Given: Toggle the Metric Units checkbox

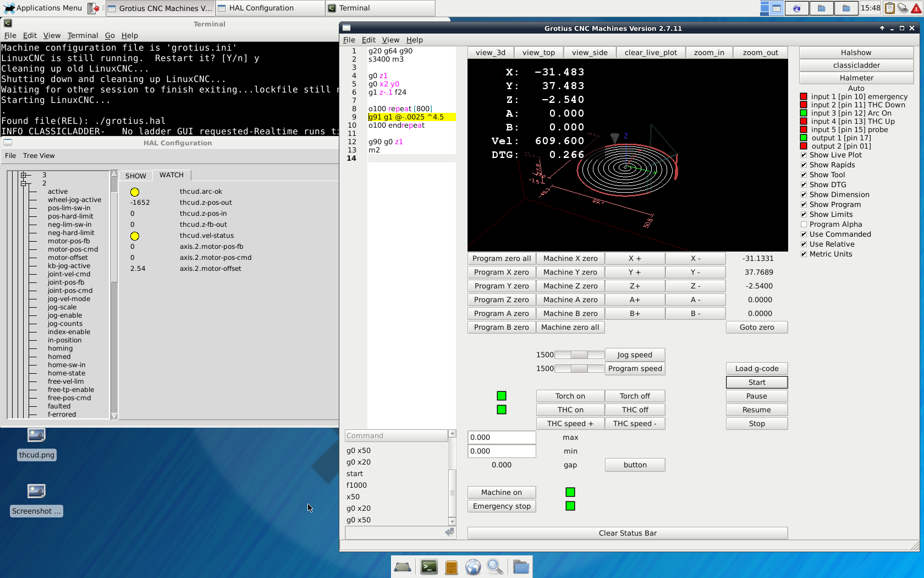Looking at the screenshot, I should pos(804,254).
